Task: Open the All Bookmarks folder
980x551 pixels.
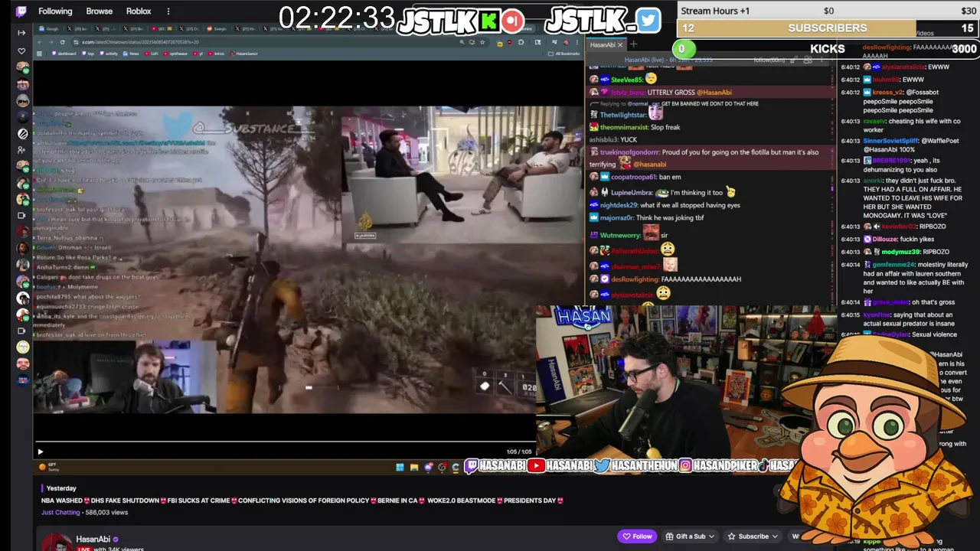Action: [x=563, y=54]
